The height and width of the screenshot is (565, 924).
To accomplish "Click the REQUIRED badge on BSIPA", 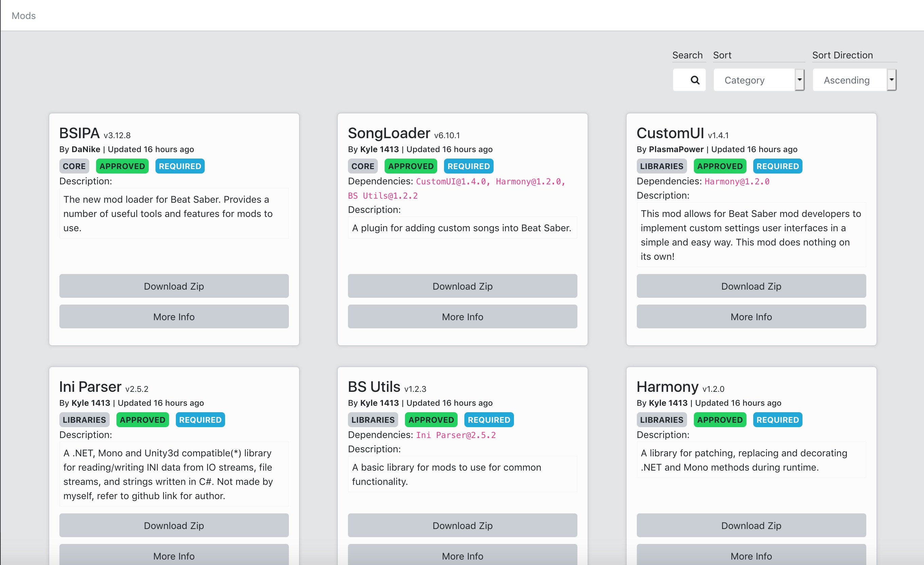I will pyautogui.click(x=180, y=166).
